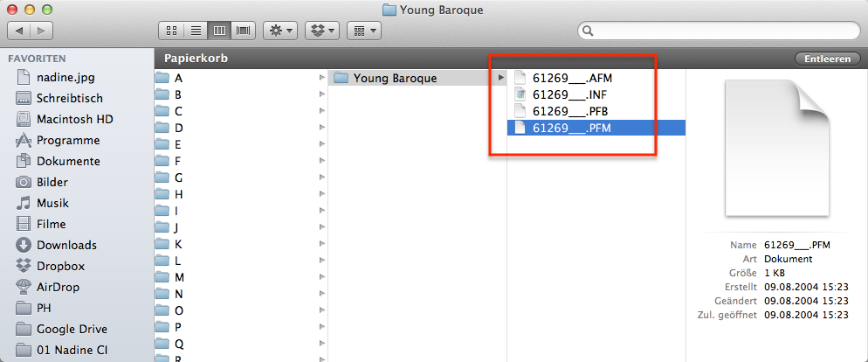Open Programme in the sidebar
The image size is (868, 362).
click(x=67, y=140)
